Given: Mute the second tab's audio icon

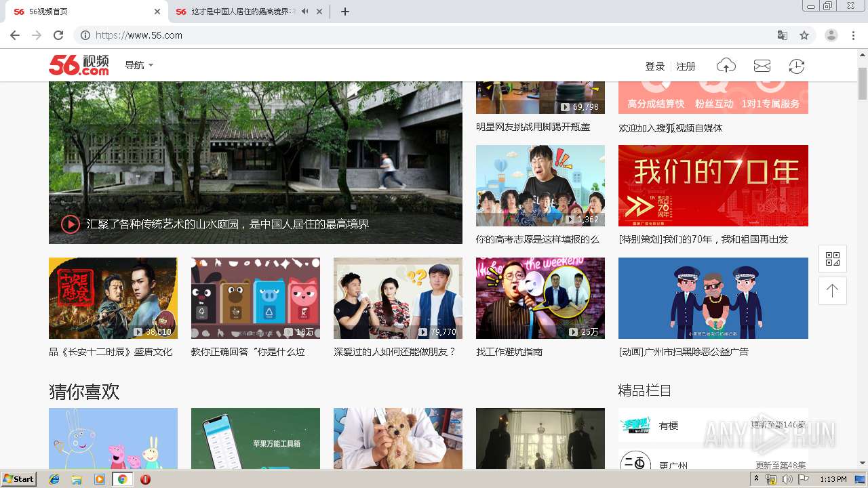Looking at the screenshot, I should pos(305,12).
